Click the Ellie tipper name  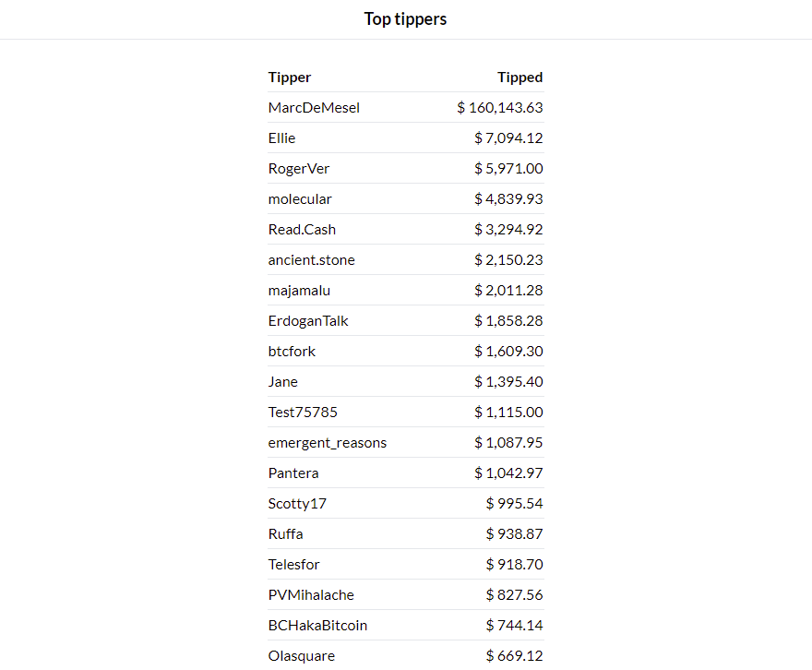click(281, 138)
